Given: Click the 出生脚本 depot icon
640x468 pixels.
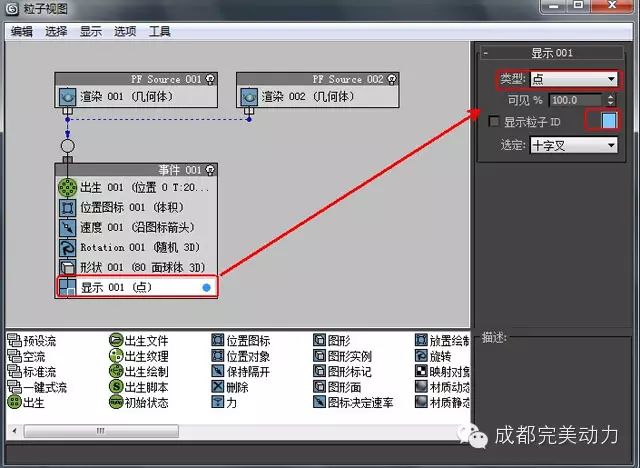Looking at the screenshot, I should pos(116,386).
